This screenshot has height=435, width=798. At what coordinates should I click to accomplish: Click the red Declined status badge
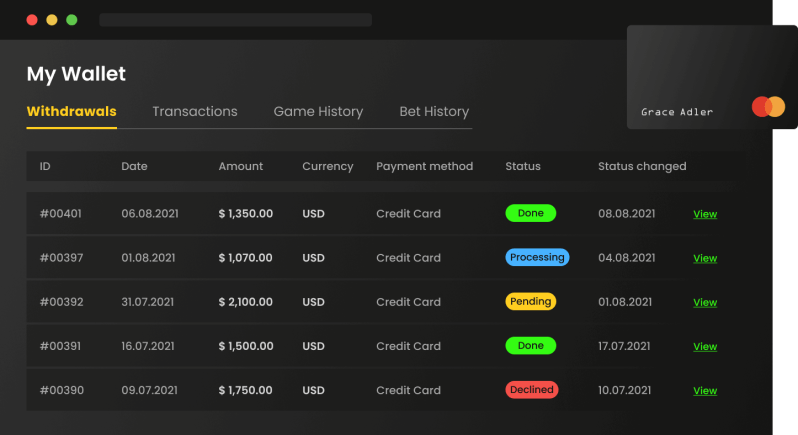[x=532, y=389]
